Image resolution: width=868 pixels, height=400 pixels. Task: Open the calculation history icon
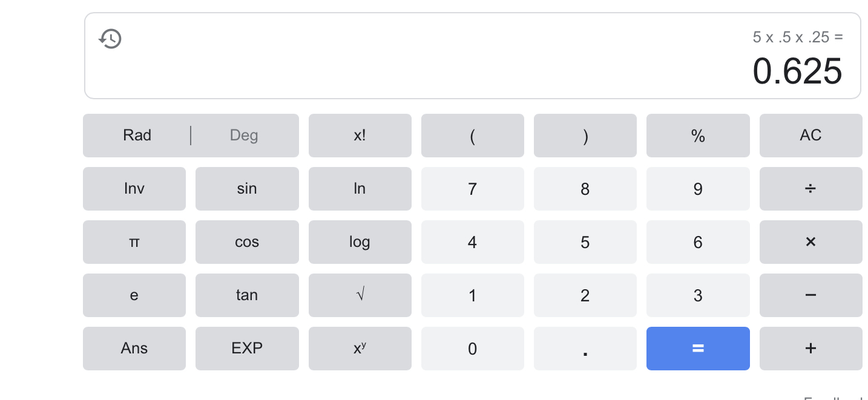point(110,39)
